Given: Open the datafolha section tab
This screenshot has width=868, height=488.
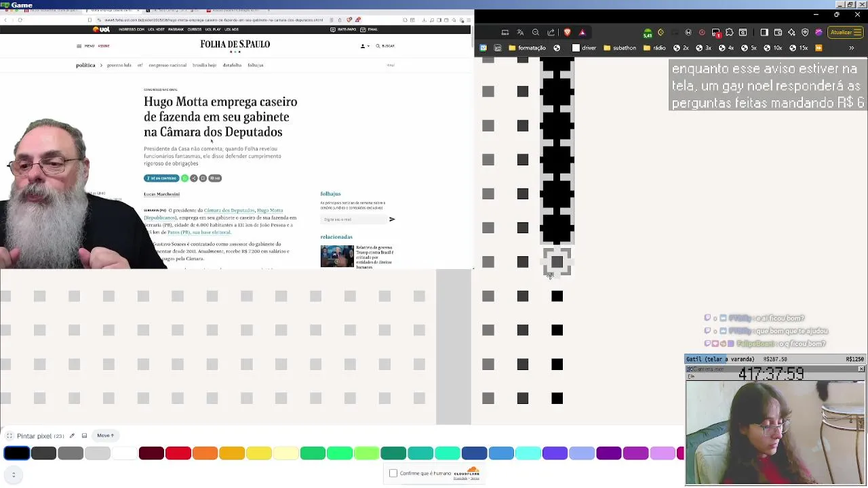Looking at the screenshot, I should tap(232, 65).
